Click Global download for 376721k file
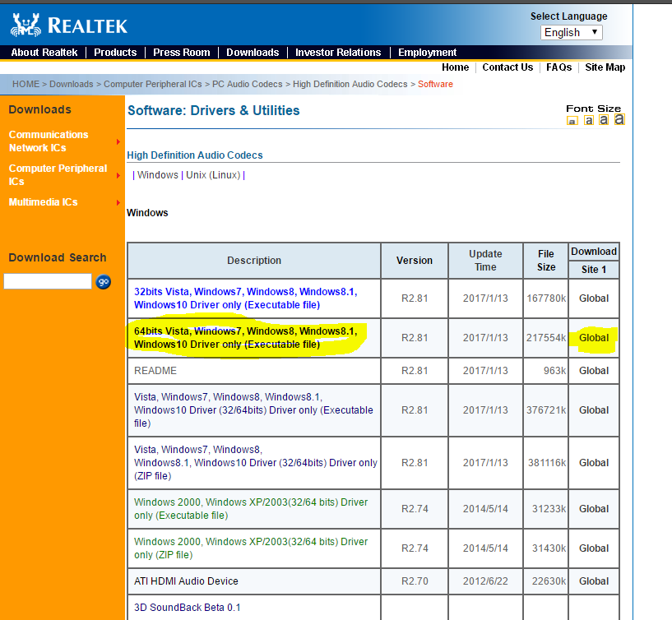Screen dimensions: 672x620 pos(594,410)
